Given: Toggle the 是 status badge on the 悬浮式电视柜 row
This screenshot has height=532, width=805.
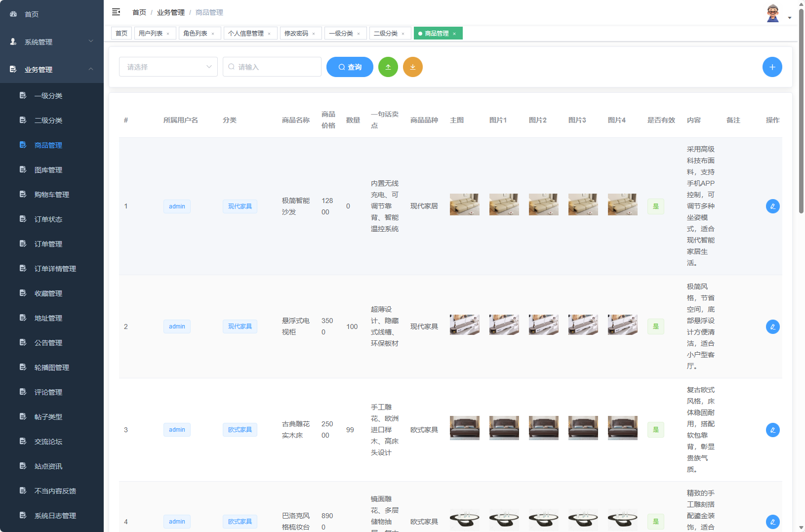Looking at the screenshot, I should point(656,326).
